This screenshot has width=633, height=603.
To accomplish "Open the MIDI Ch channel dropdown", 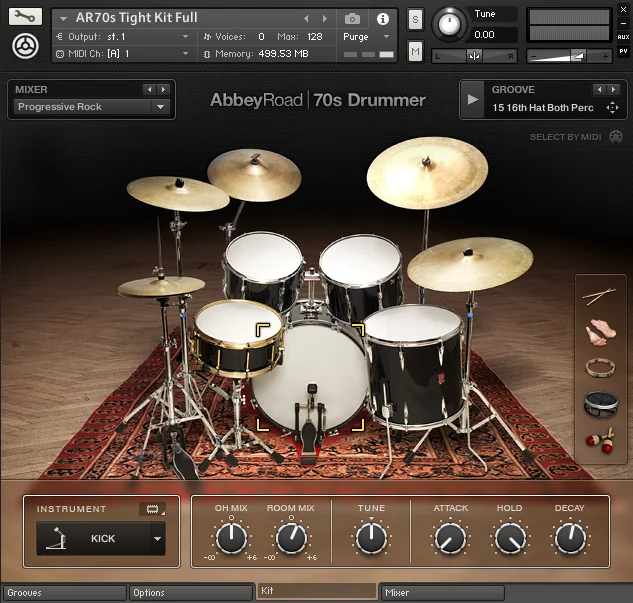I will tap(122, 54).
